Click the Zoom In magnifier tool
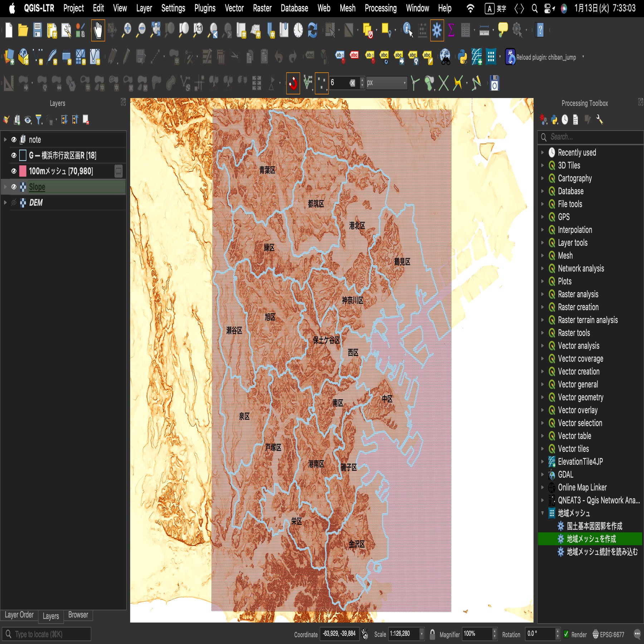Image resolution: width=644 pixels, height=644 pixels. click(x=126, y=30)
